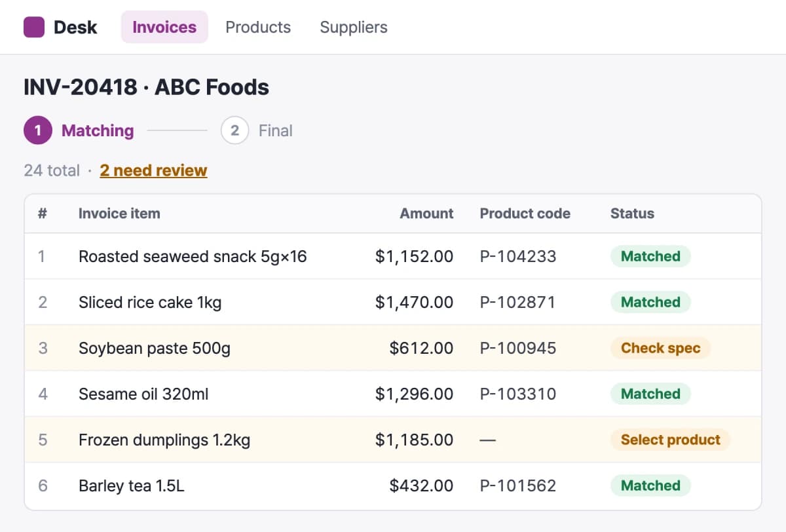The height and width of the screenshot is (532, 786).
Task: Select step 1 Matching circle
Action: pyautogui.click(x=38, y=130)
